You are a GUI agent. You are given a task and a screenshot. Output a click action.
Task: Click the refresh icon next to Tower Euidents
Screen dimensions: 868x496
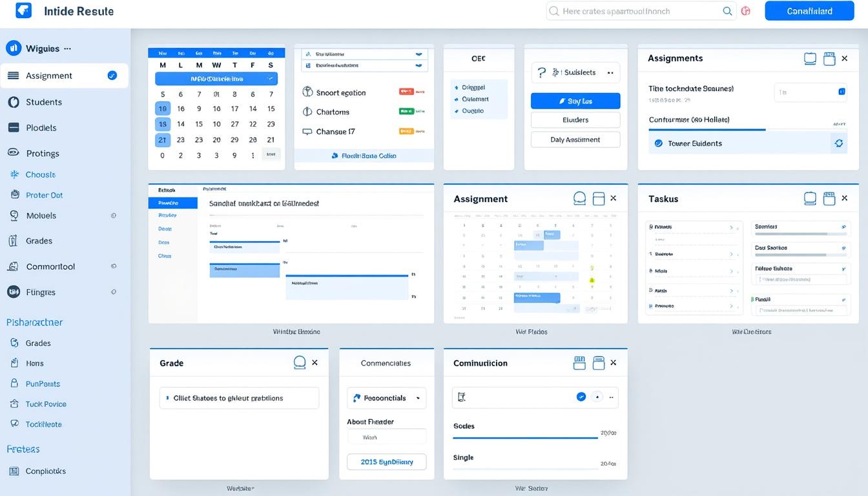point(838,142)
